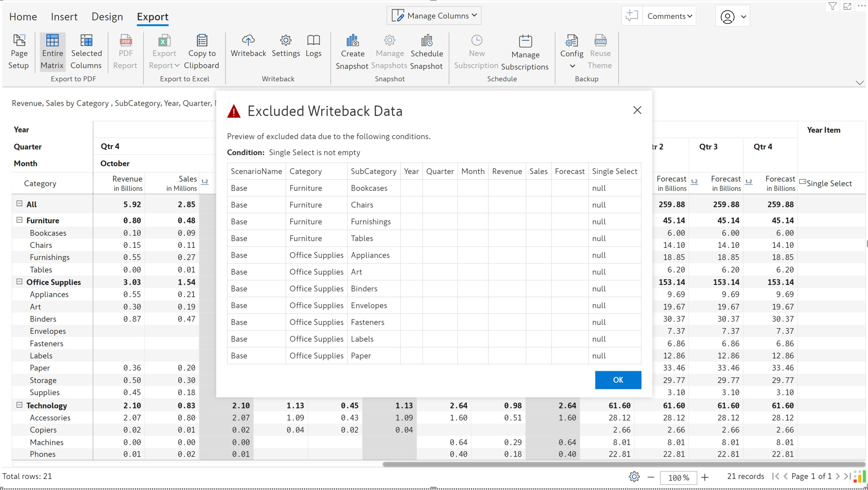Expand the Comments dropdown

[x=669, y=16]
